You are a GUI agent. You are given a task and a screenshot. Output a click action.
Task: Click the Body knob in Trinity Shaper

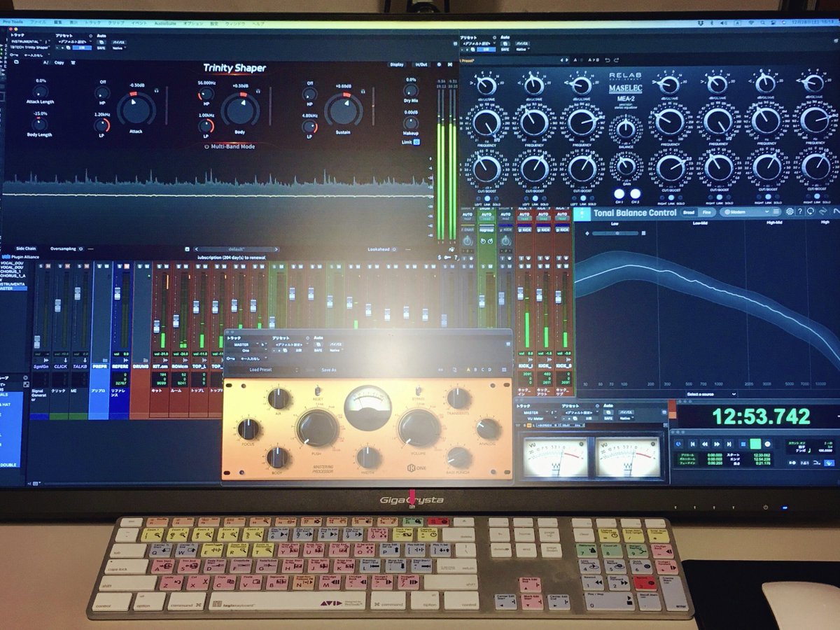click(x=240, y=110)
